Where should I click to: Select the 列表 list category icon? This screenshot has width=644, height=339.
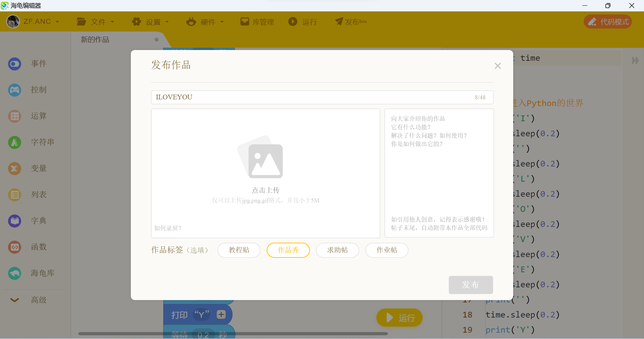[14, 195]
